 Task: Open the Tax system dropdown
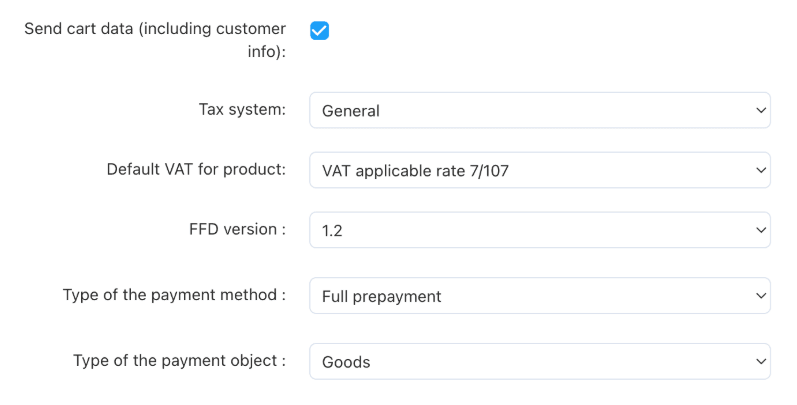pos(539,110)
